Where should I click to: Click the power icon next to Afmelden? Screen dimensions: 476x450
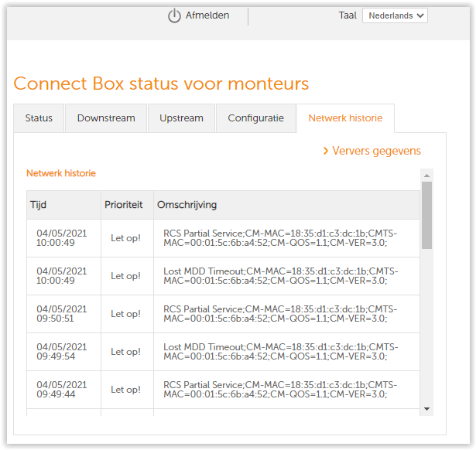(x=174, y=15)
